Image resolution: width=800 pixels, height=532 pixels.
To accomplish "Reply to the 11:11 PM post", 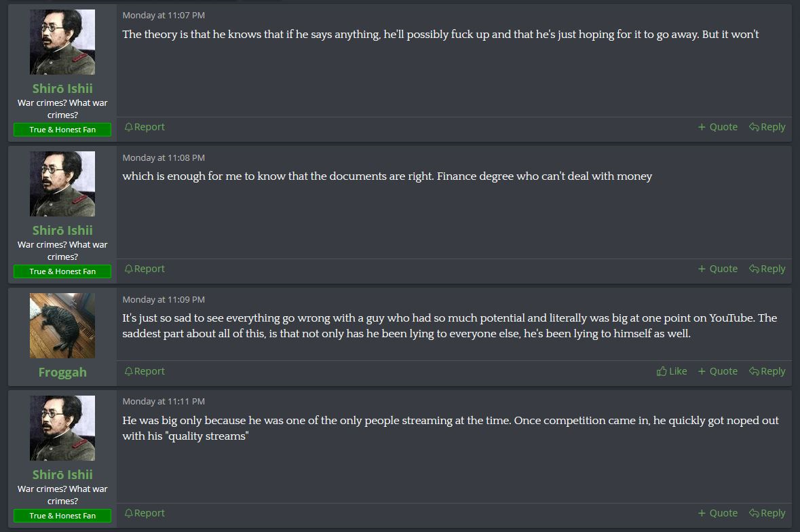I will (767, 513).
